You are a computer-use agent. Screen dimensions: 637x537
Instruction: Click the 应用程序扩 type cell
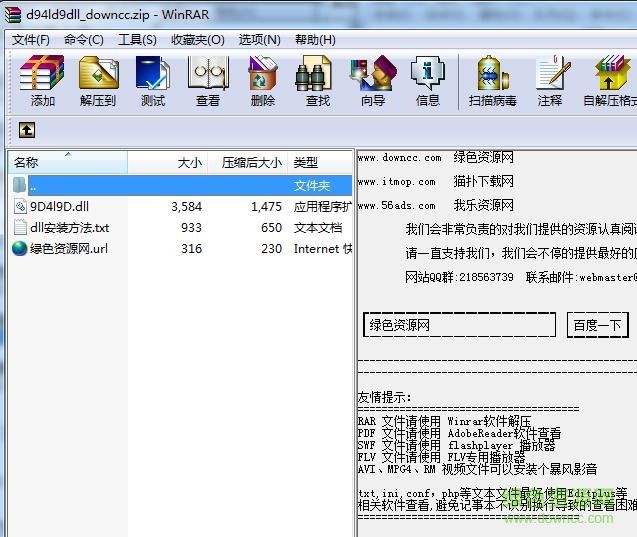[x=323, y=206]
